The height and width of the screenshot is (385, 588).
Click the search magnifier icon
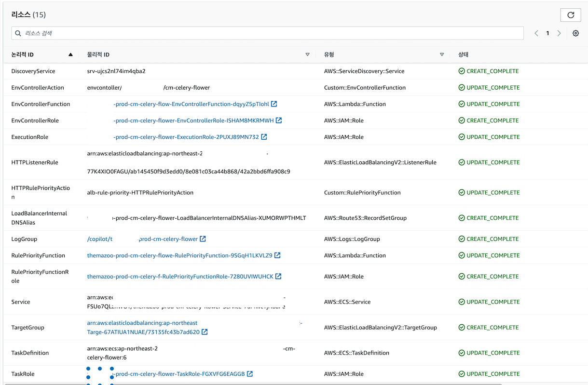(x=18, y=33)
